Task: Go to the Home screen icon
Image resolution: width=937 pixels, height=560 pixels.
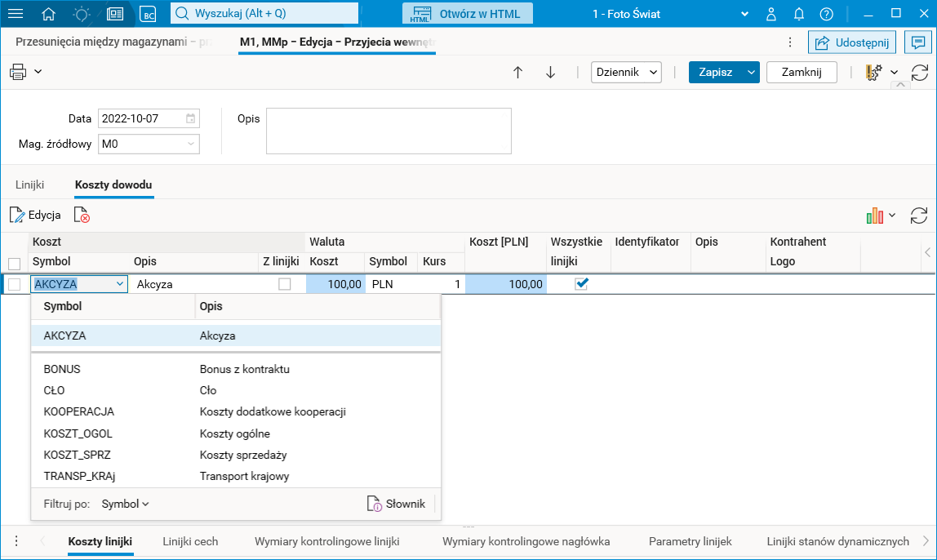Action: pyautogui.click(x=48, y=14)
